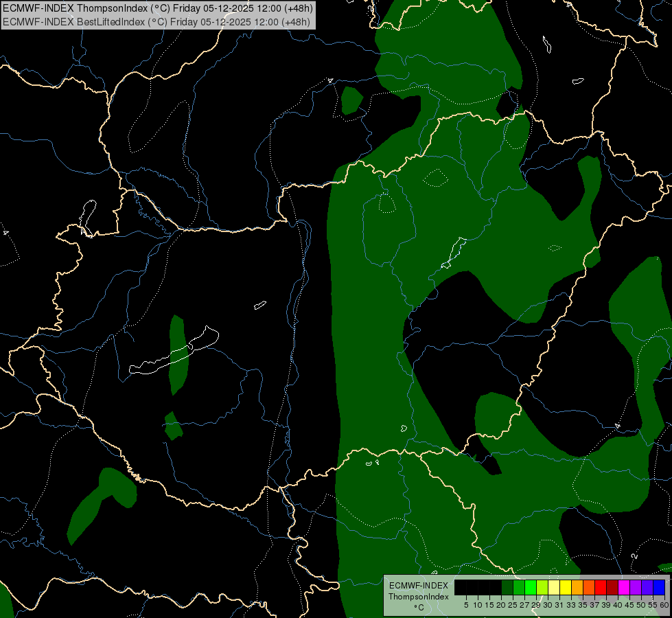
Task: Pick the magenta 40–45 legend swatch
Action: click(624, 587)
